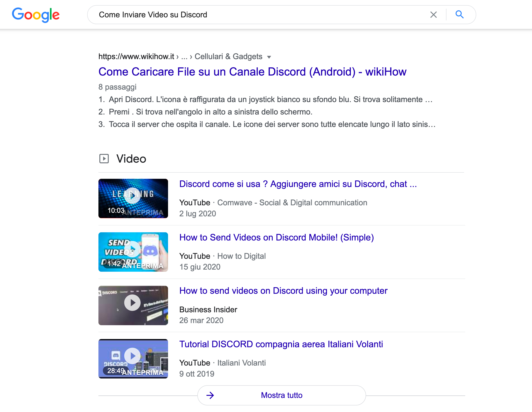This screenshot has height=412, width=532.
Task: Play the Business Insider video thumbnail
Action: (133, 305)
